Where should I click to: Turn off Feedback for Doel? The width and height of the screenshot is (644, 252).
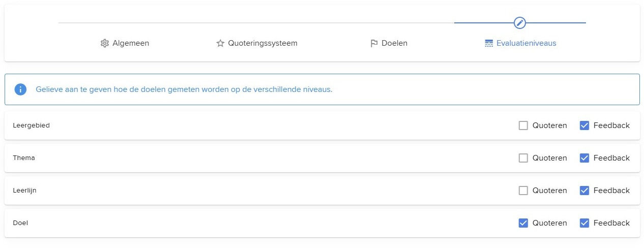point(584,223)
